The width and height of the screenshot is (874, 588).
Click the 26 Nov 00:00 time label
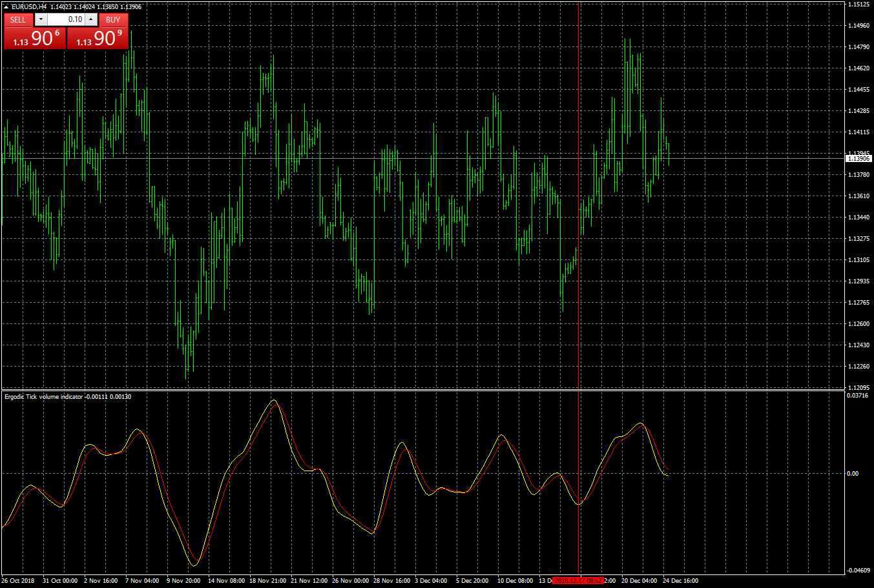[x=350, y=581]
